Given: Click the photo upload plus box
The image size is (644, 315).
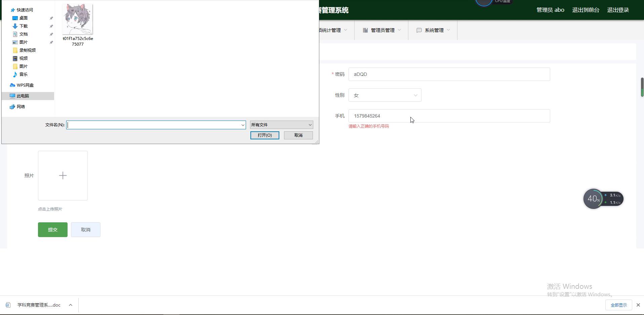Looking at the screenshot, I should click(x=63, y=176).
